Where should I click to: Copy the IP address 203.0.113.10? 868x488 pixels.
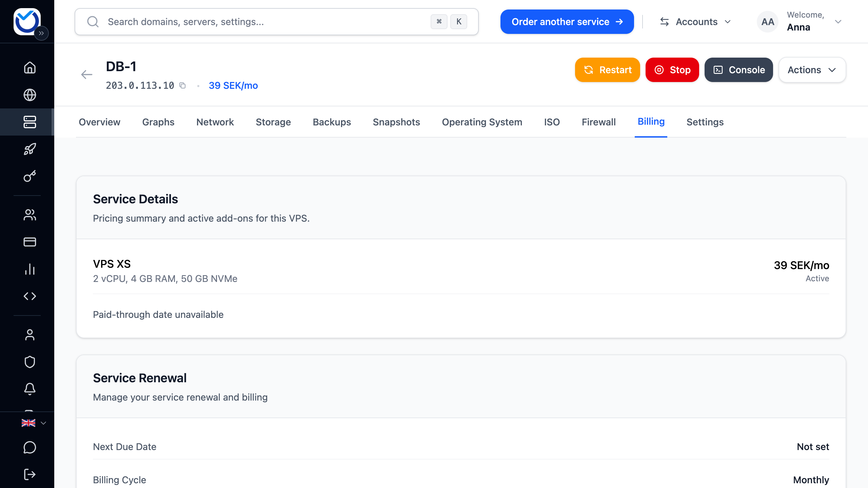tap(183, 85)
